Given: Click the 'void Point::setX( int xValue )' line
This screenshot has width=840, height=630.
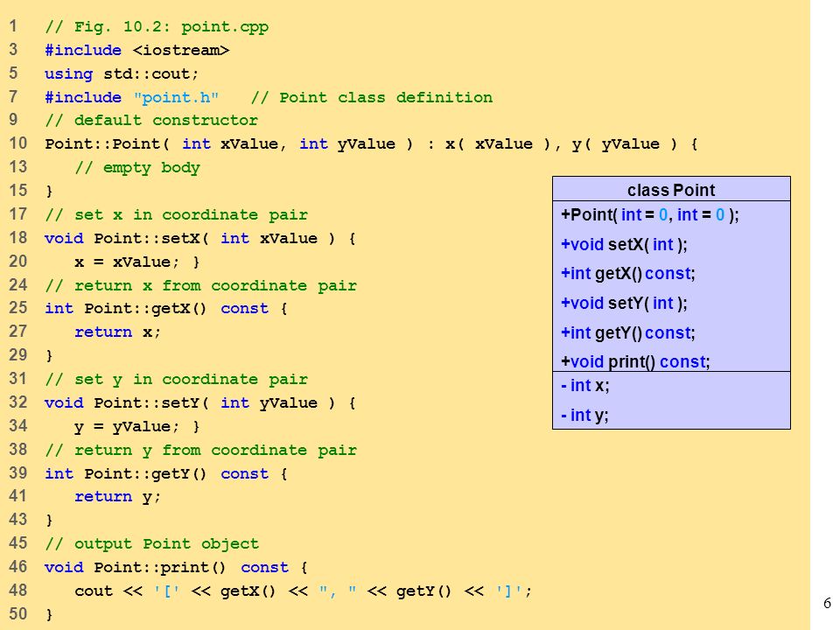Looking at the screenshot, I should (x=200, y=238).
